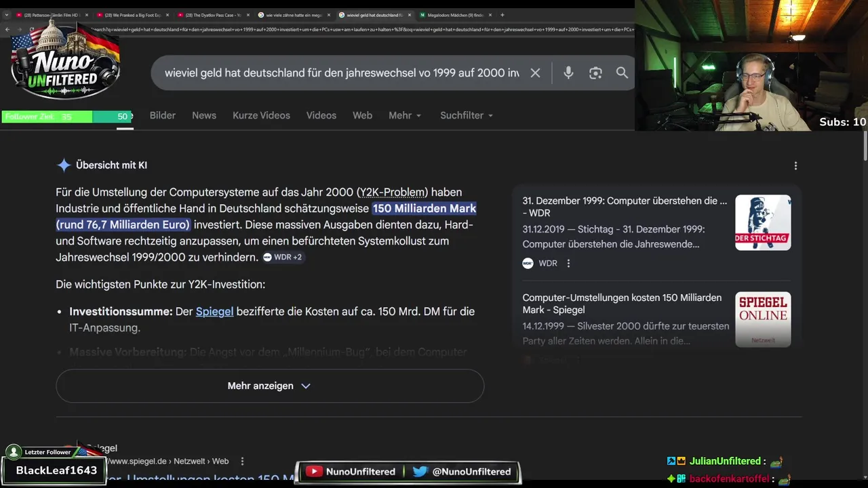Image resolution: width=868 pixels, height=488 pixels.
Task: Click the Y2K-Problem underlined term
Action: [393, 192]
